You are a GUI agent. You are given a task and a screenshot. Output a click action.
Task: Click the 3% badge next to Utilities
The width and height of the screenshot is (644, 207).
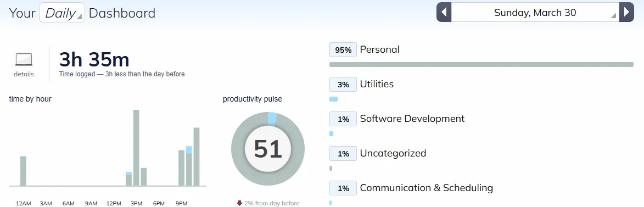coord(343,85)
